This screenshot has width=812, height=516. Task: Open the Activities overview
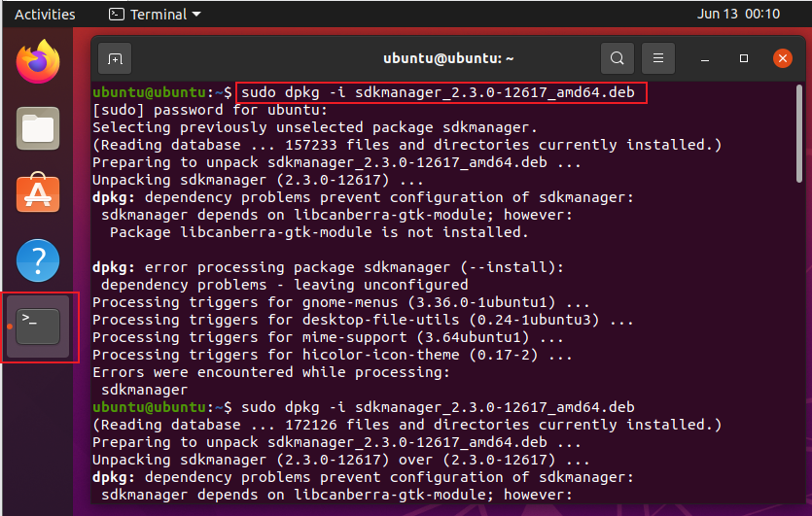pyautogui.click(x=45, y=14)
